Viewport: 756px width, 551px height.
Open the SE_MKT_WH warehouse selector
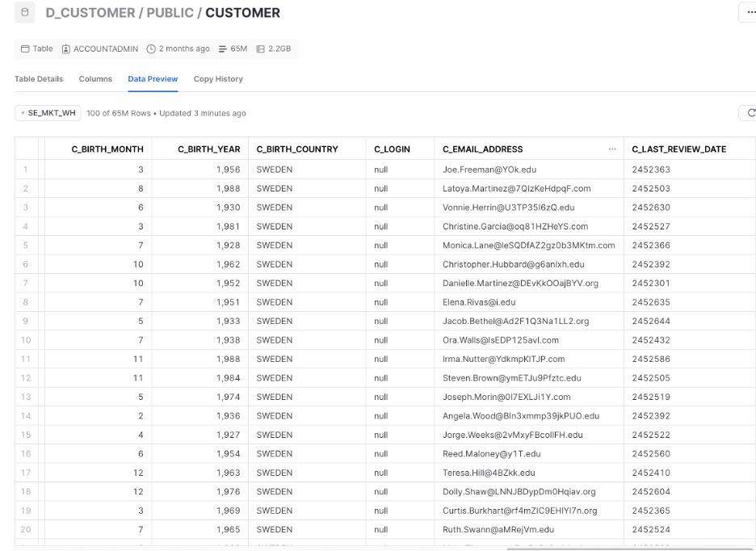point(49,113)
